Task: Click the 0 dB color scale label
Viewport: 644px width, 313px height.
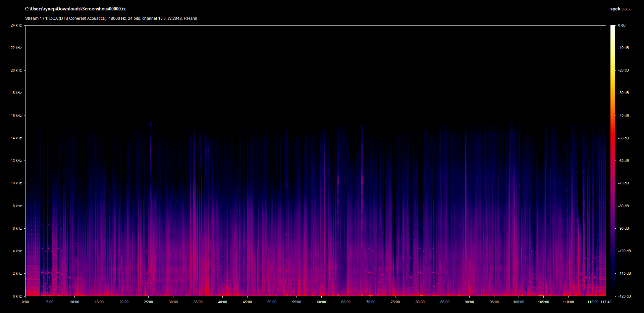Action: (x=622, y=26)
